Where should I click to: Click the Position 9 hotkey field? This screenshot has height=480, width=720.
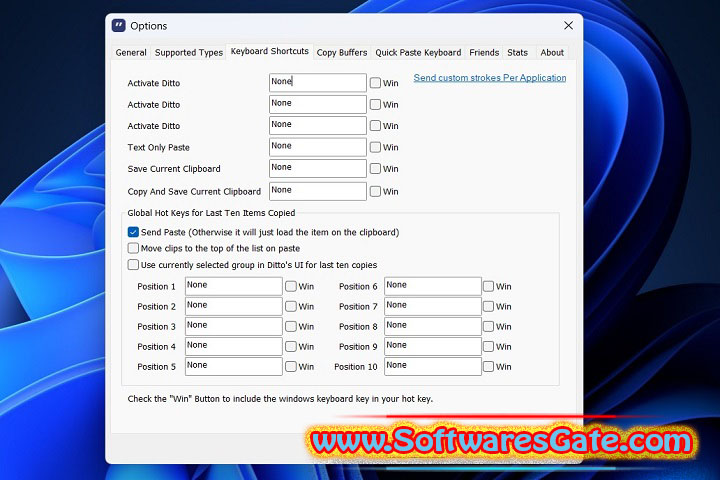(433, 346)
